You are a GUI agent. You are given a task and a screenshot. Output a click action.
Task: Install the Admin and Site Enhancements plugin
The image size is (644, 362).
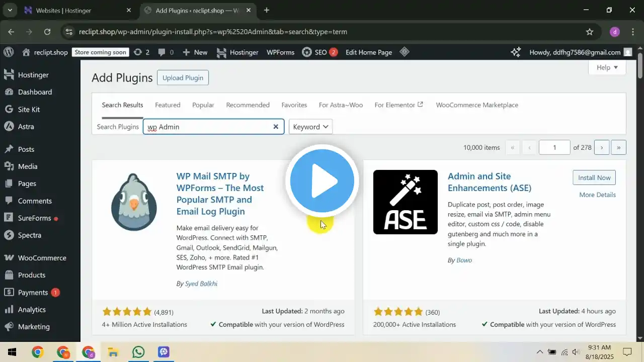click(x=594, y=177)
